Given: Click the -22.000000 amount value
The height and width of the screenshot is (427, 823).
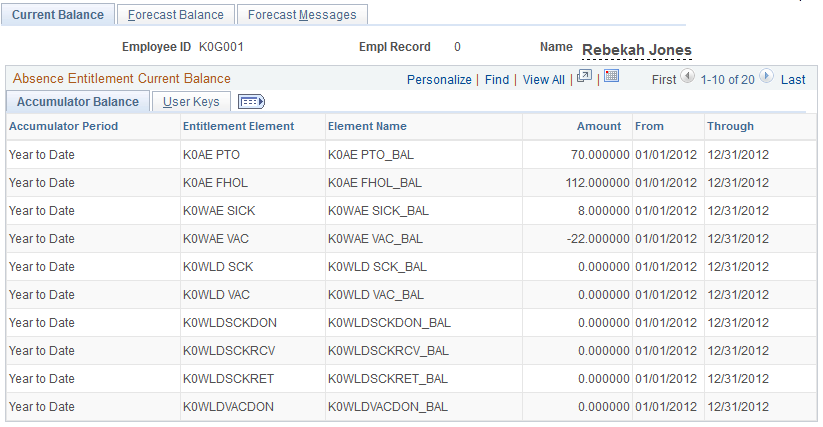Looking at the screenshot, I should [598, 239].
